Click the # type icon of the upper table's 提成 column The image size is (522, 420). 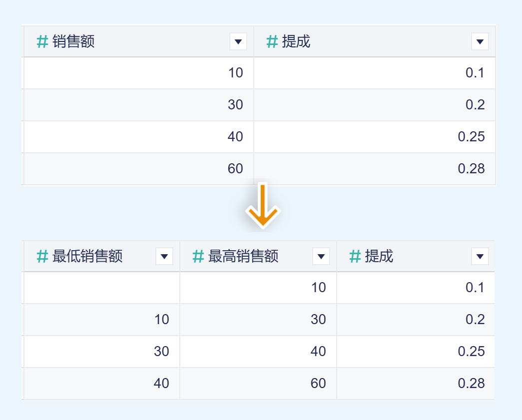click(272, 41)
